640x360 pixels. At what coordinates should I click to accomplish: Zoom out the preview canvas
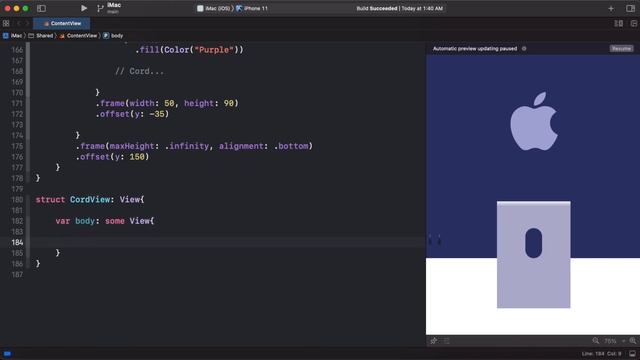pos(596,341)
